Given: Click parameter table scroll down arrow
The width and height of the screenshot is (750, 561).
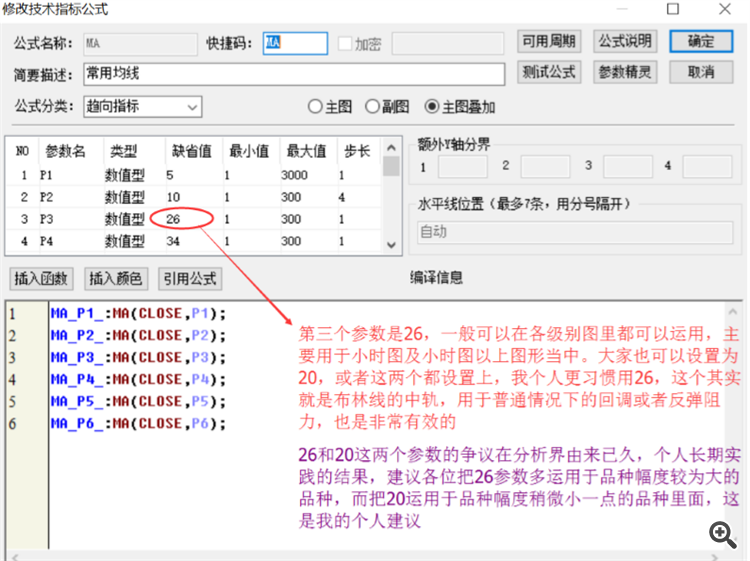Looking at the screenshot, I should tap(391, 245).
